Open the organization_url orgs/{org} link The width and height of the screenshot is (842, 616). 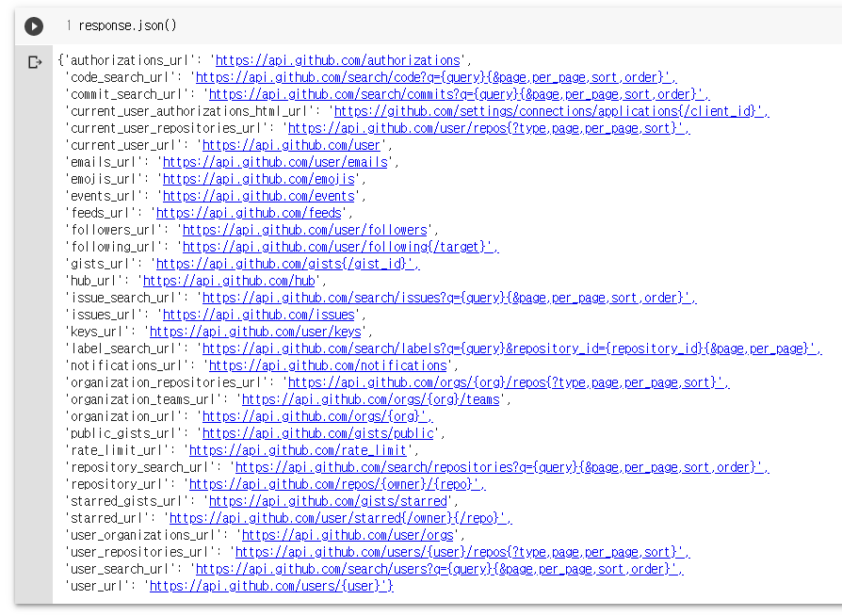(317, 416)
